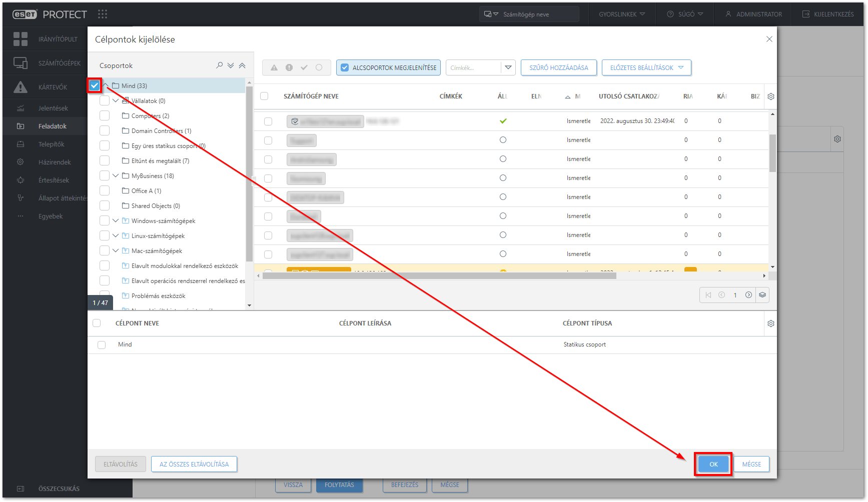The image size is (868, 502).
Task: Filter computers by warning status icon
Action: point(274,67)
